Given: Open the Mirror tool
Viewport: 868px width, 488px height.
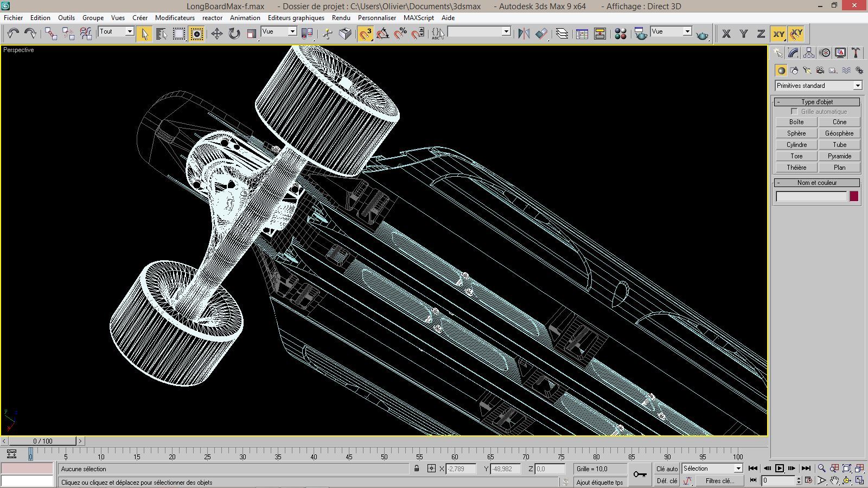Looking at the screenshot, I should tap(523, 33).
